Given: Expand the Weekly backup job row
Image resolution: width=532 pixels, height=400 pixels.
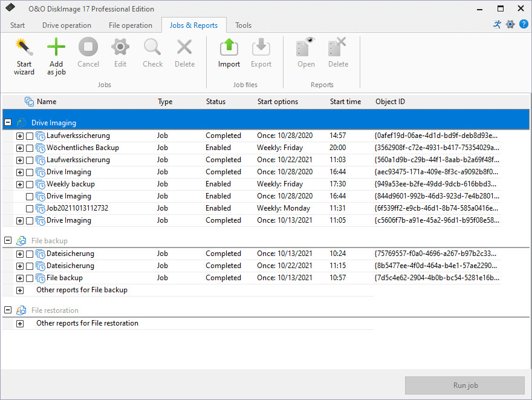Looking at the screenshot, I should [20, 185].
